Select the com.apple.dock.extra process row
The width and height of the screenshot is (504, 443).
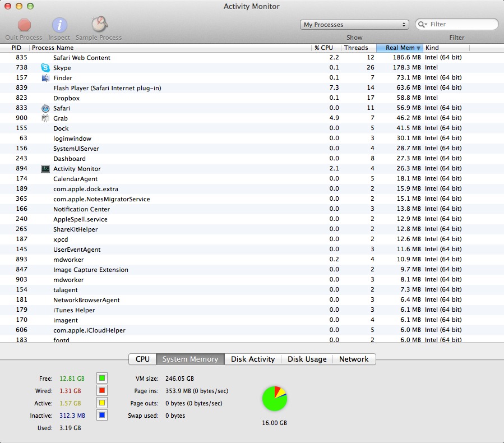coord(252,189)
